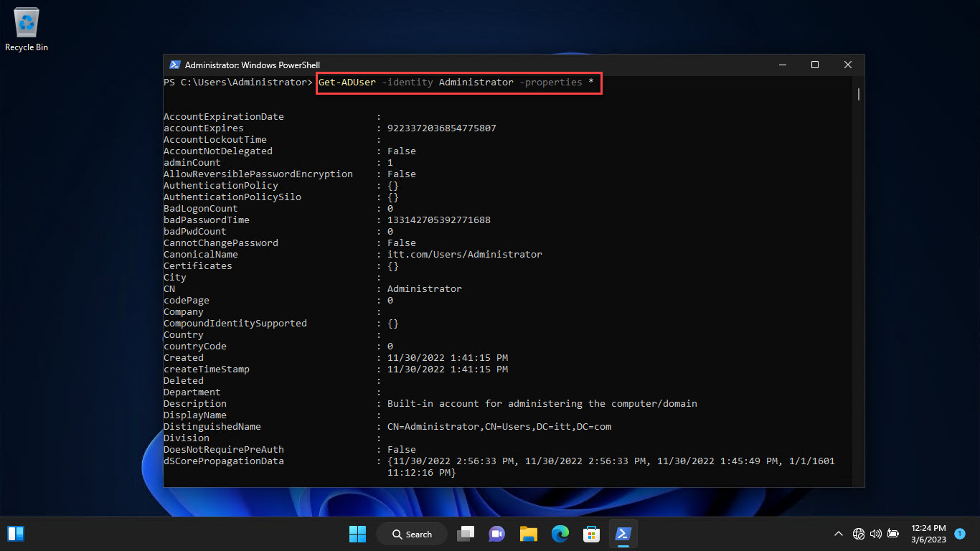The height and width of the screenshot is (551, 980).
Task: Click the console scrollbar on the right edge
Action: coord(858,94)
